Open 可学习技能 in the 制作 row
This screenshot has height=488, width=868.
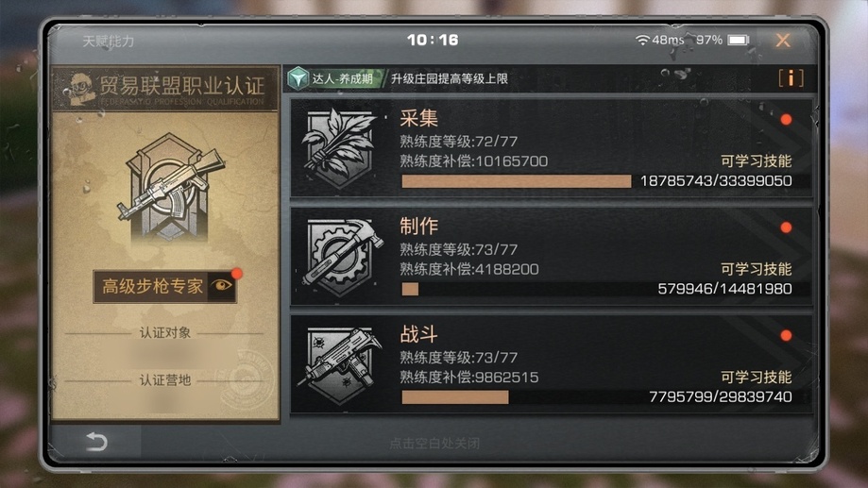[756, 269]
